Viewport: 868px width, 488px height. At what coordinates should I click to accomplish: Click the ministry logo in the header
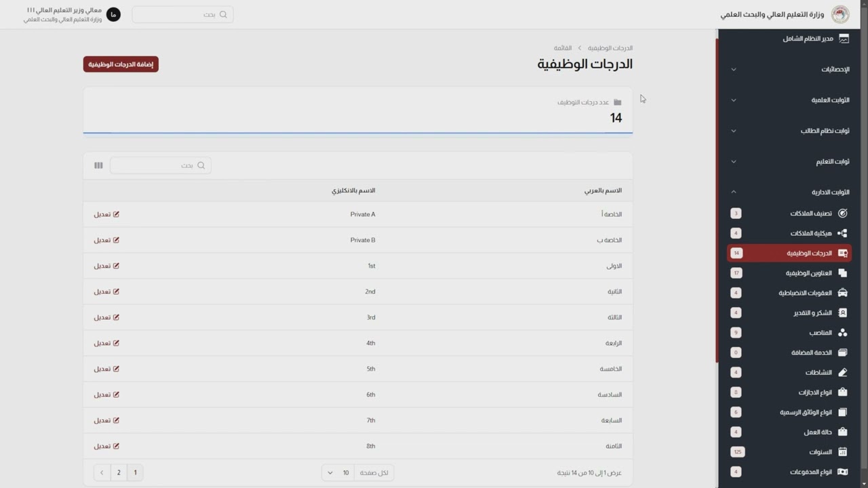tap(840, 14)
